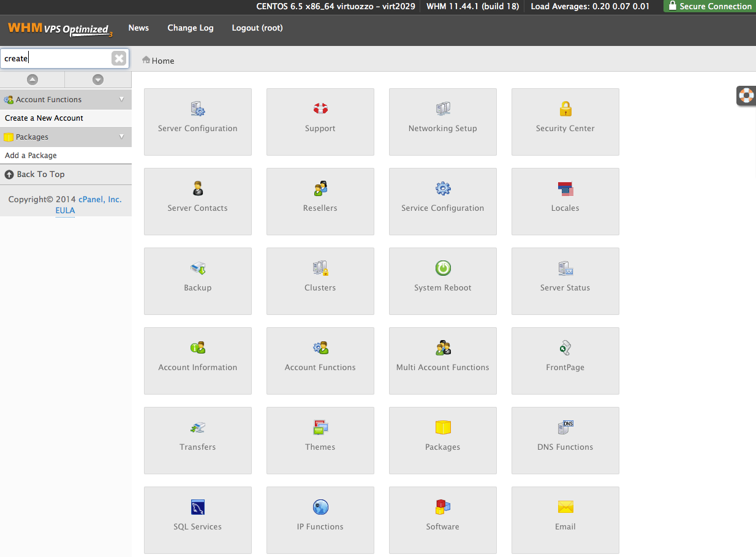This screenshot has height=557, width=756.
Task: Click the sidebar scroll down arrow
Action: pyautogui.click(x=98, y=80)
